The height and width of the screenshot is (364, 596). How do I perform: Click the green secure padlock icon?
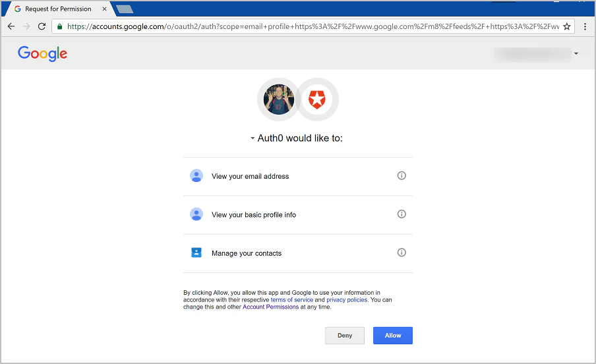[x=59, y=26]
